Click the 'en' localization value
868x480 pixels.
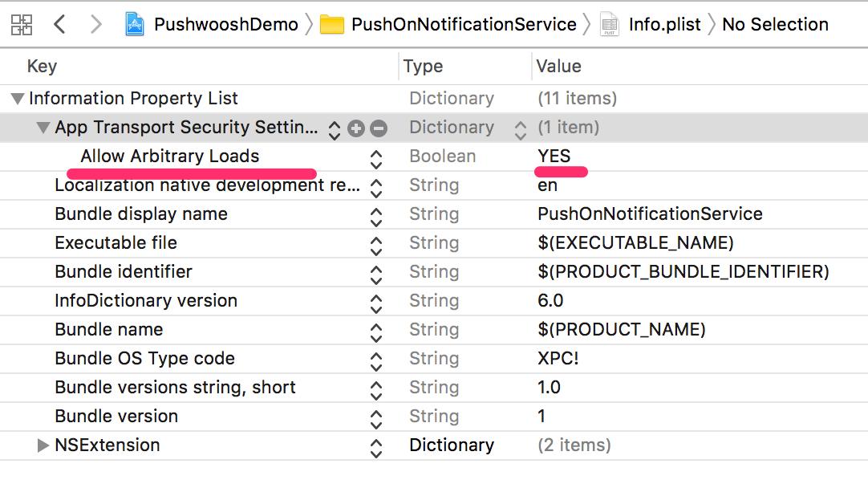(547, 185)
